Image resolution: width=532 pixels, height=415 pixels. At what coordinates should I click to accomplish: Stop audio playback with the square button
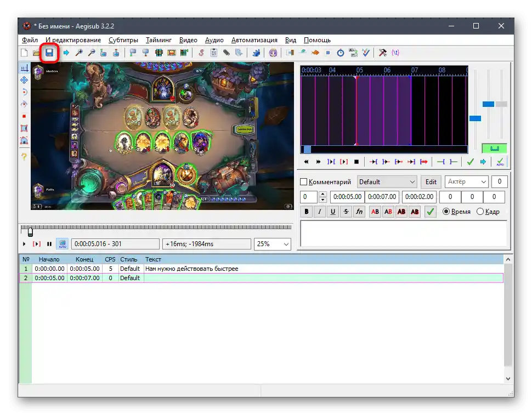(x=356, y=162)
